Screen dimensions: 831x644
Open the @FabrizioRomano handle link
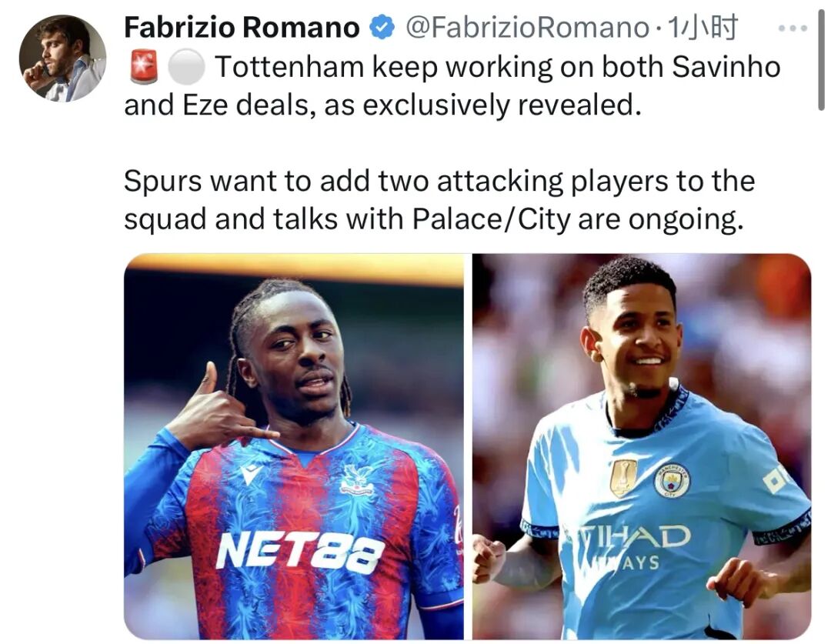pyautogui.click(x=527, y=28)
